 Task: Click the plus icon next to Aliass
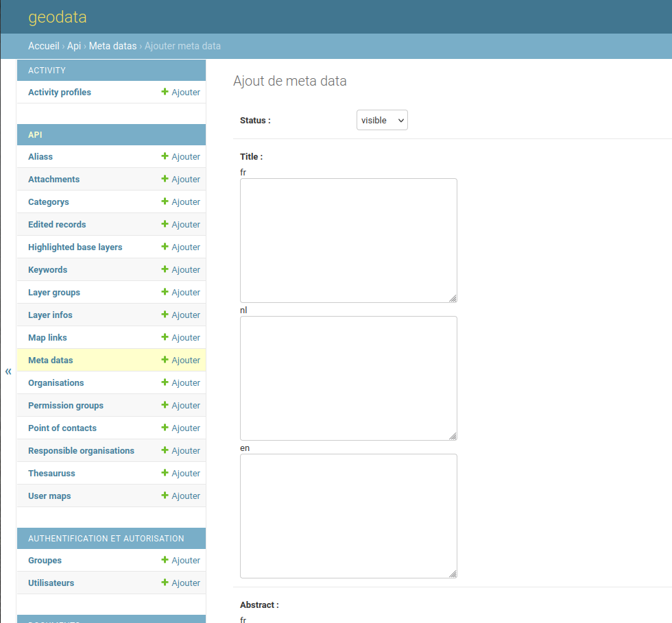tap(165, 156)
